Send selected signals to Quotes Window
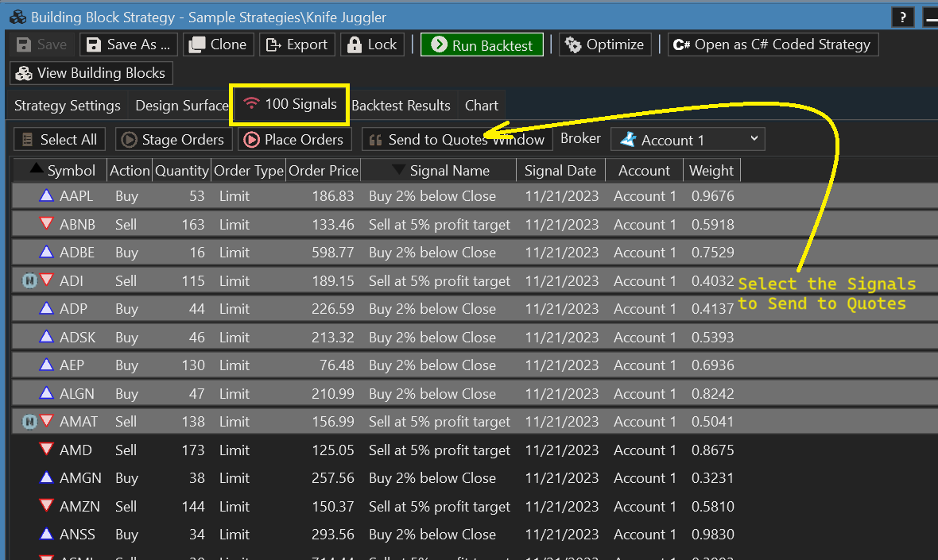938x560 pixels. (x=456, y=140)
